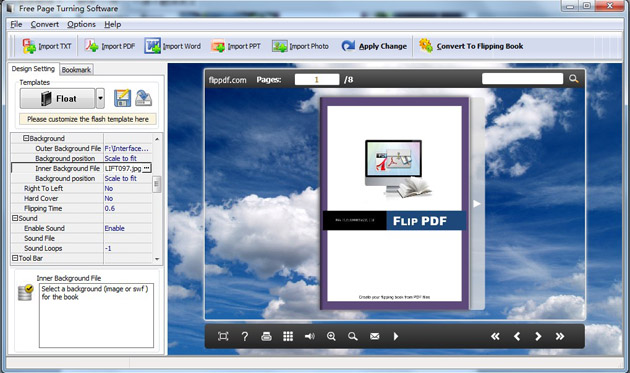Screen dimensions: 630x373
Task: Click the email envelope share icon
Action: coord(374,336)
